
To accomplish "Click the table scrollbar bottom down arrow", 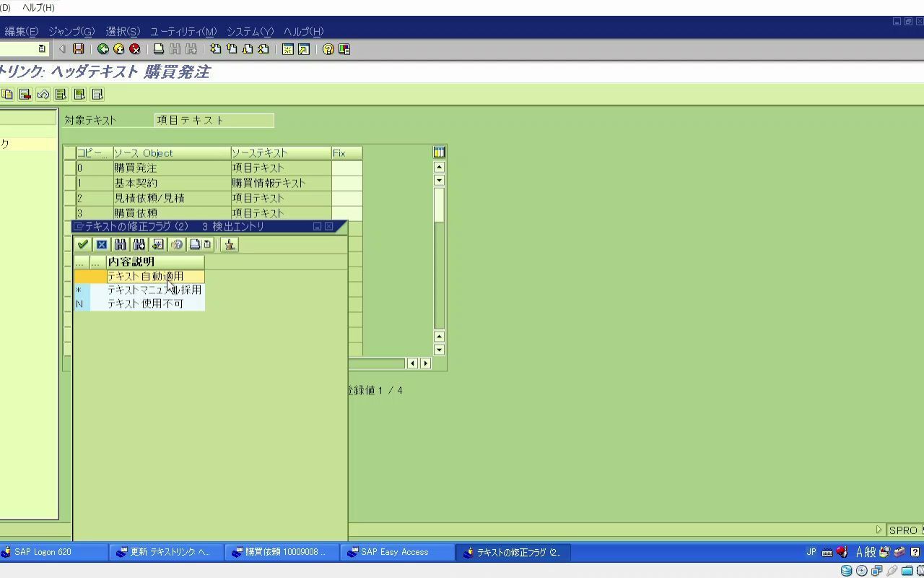I will click(x=439, y=350).
